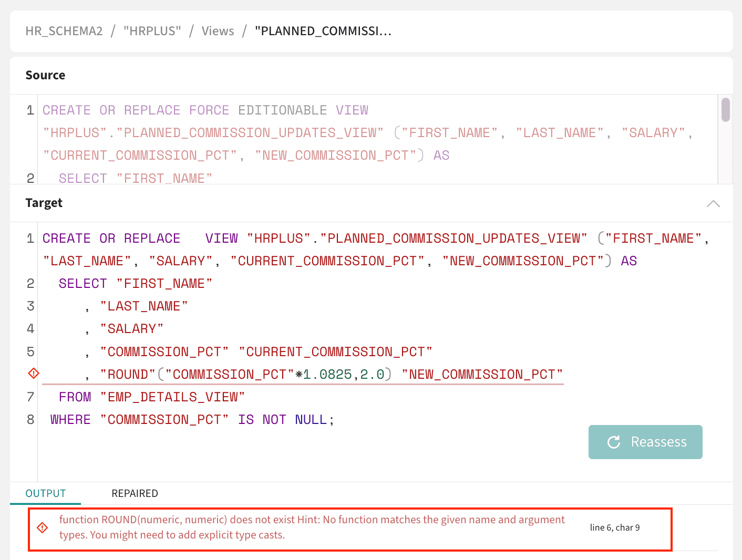Click the error diamond icon beside line 6
The width and height of the screenshot is (742, 560).
coord(33,373)
